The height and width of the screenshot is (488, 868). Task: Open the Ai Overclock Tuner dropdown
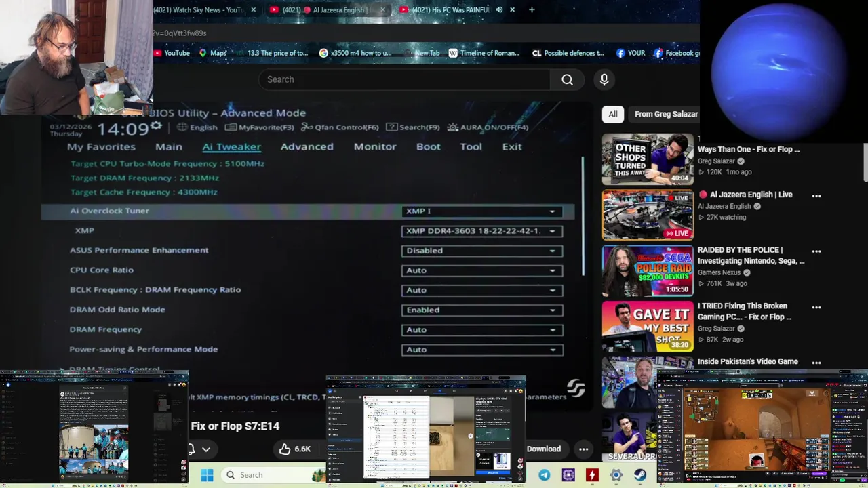pyautogui.click(x=481, y=211)
